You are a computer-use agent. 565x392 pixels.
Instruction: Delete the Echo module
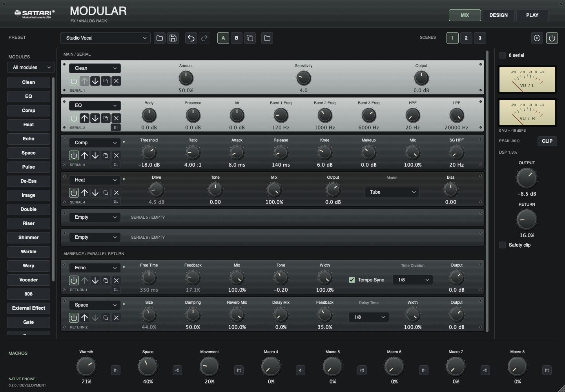click(116, 281)
